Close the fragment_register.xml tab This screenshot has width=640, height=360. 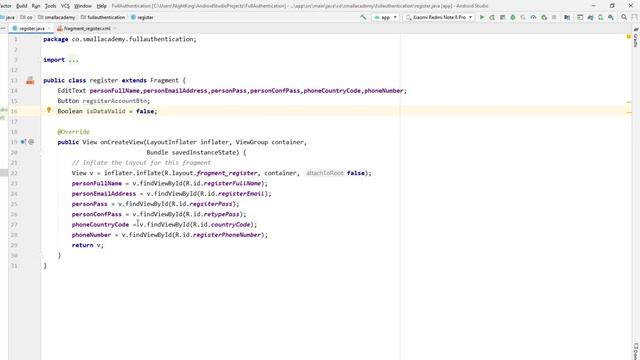pos(115,28)
